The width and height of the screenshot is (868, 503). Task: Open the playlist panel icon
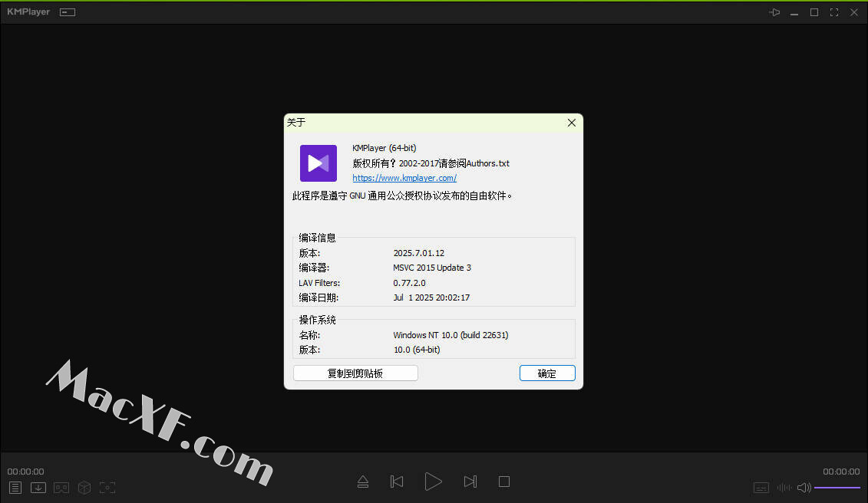15,488
